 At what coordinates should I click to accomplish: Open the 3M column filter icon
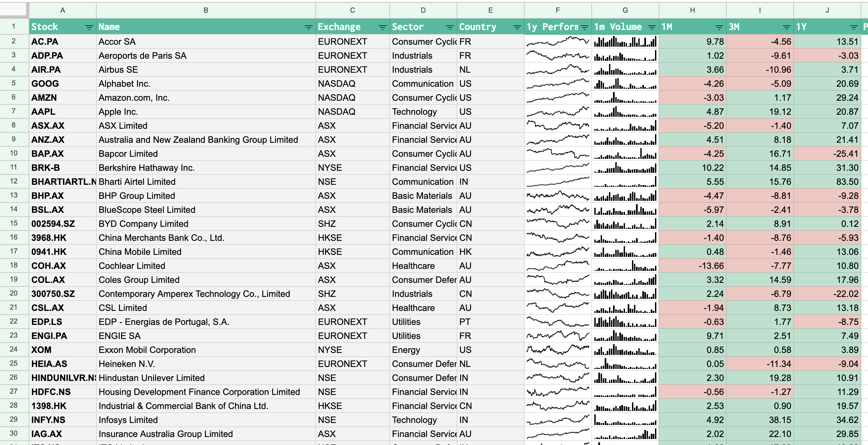click(x=786, y=27)
